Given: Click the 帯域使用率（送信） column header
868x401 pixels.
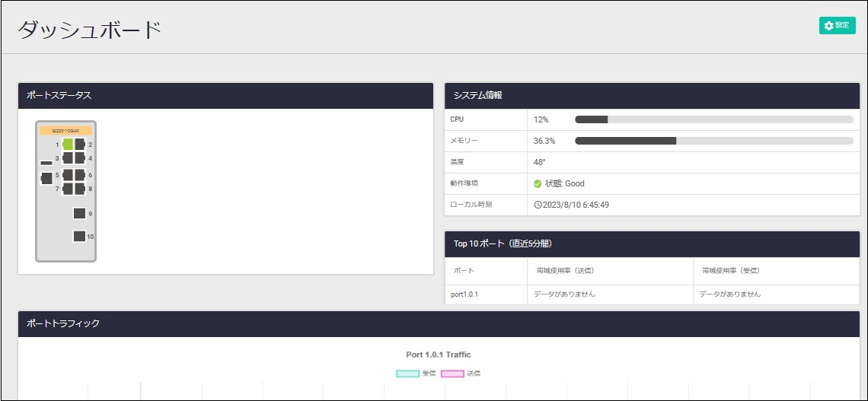Looking at the screenshot, I should click(x=563, y=270).
